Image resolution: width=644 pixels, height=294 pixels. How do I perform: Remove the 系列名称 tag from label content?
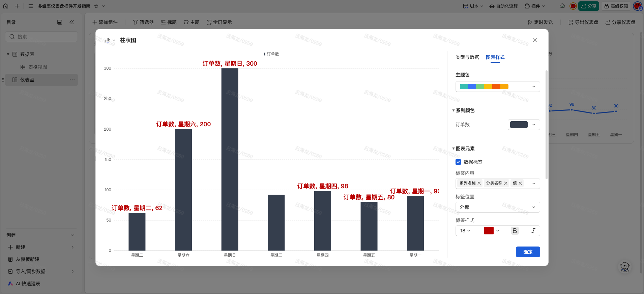pyautogui.click(x=479, y=183)
